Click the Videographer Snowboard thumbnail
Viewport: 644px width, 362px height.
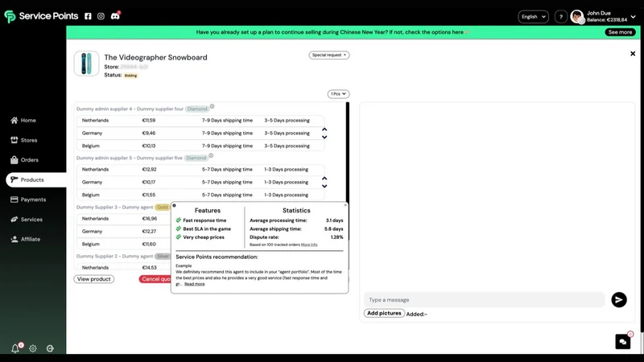coord(86,64)
